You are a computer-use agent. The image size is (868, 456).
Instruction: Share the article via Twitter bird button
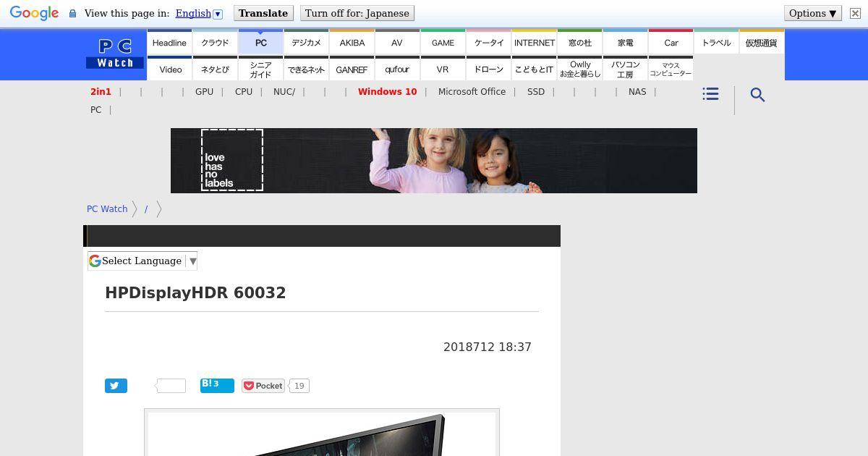click(116, 386)
